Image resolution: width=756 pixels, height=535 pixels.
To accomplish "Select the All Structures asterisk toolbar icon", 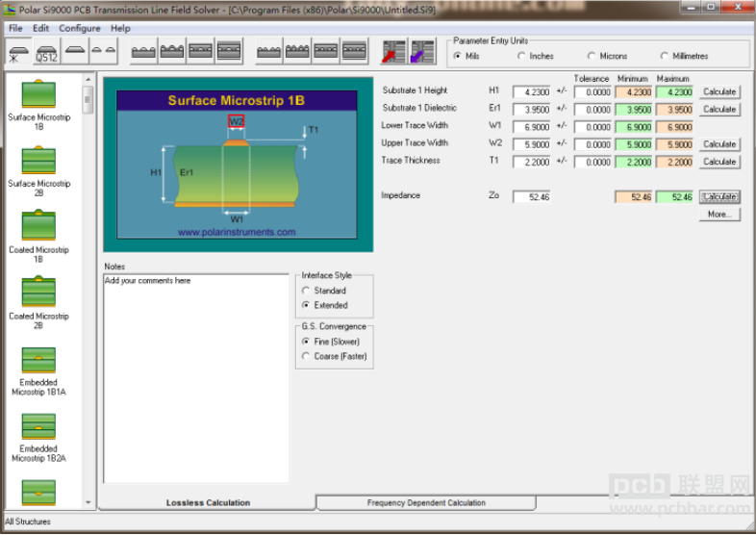I will click(19, 52).
